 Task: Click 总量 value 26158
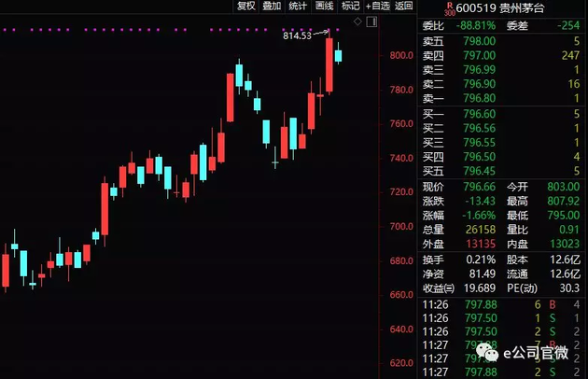pos(481,230)
